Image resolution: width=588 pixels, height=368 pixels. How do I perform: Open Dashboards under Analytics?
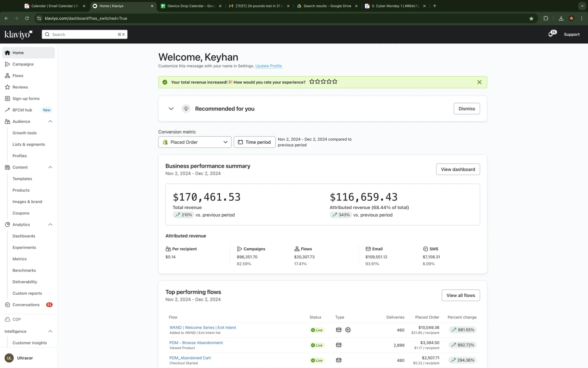point(24,236)
